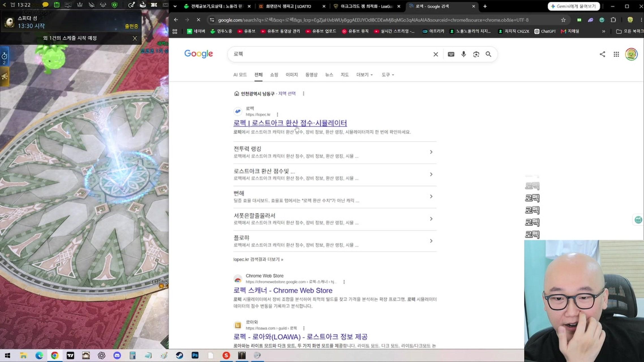Open the gift box icon in game HUD
Image resolution: width=644 pixels, height=362 pixels.
[143, 5]
